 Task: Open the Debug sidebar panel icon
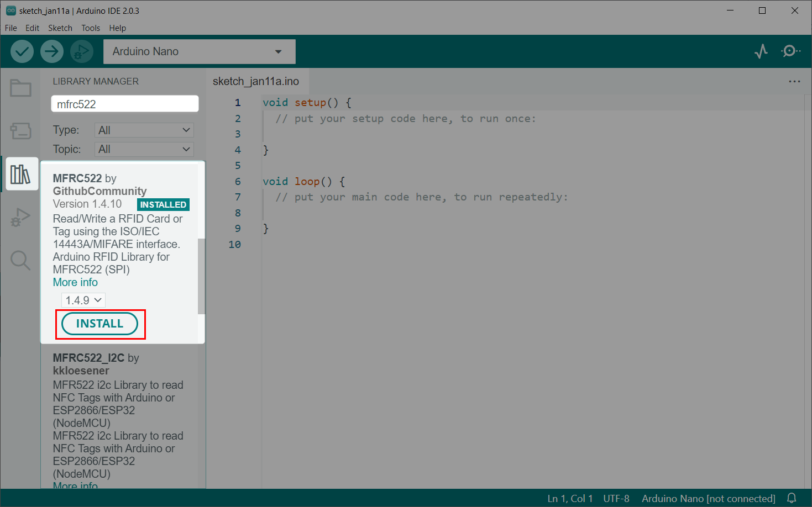tap(20, 217)
